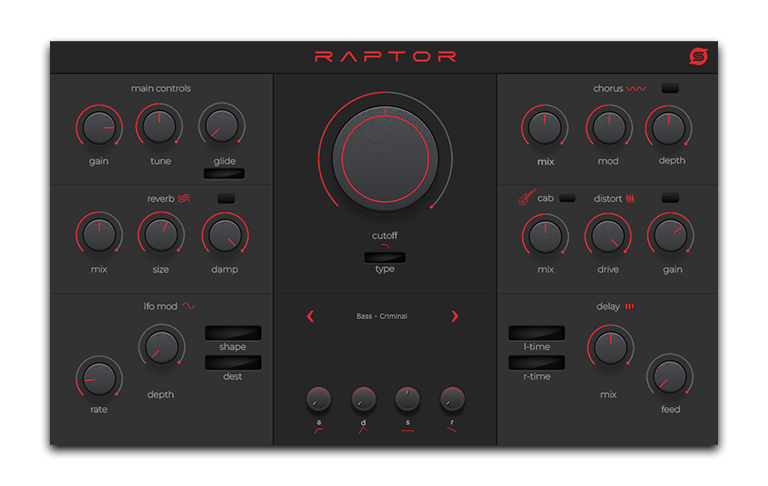
Task: Enable the chorus effect switch
Action: 669,88
